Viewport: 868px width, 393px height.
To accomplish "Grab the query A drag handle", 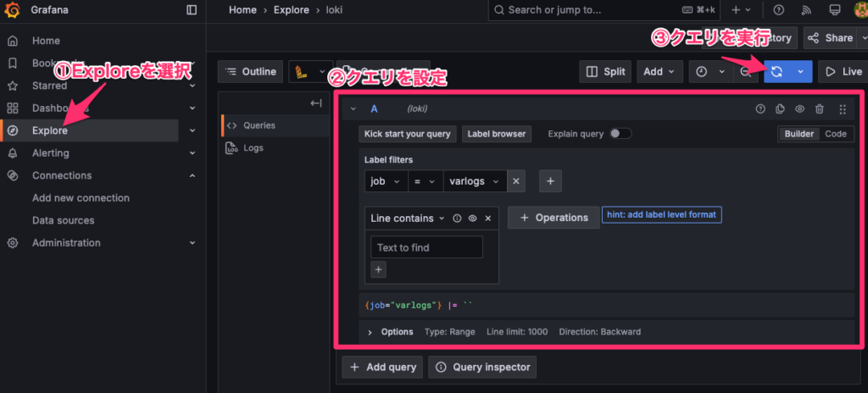I will tap(843, 109).
